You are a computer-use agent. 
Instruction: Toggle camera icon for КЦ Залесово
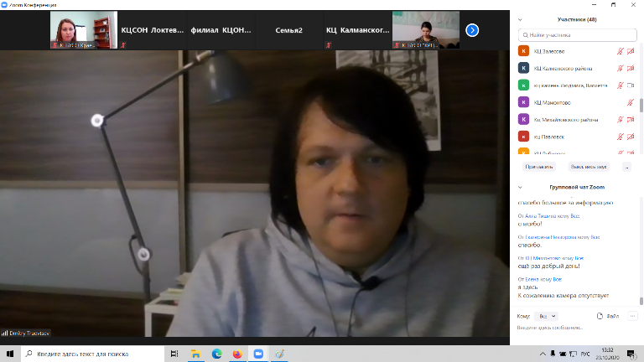tap(631, 51)
